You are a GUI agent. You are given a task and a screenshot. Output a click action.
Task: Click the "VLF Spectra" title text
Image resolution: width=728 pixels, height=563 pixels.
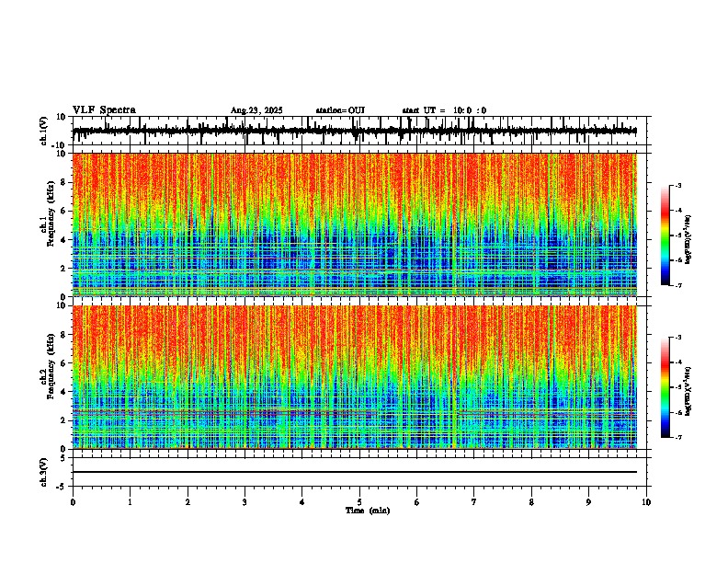pos(105,110)
